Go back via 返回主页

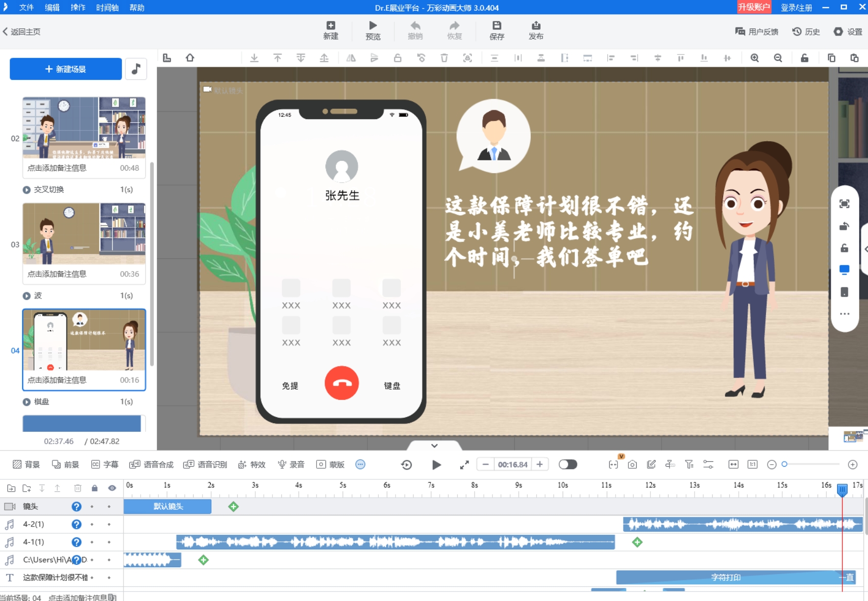click(x=22, y=32)
